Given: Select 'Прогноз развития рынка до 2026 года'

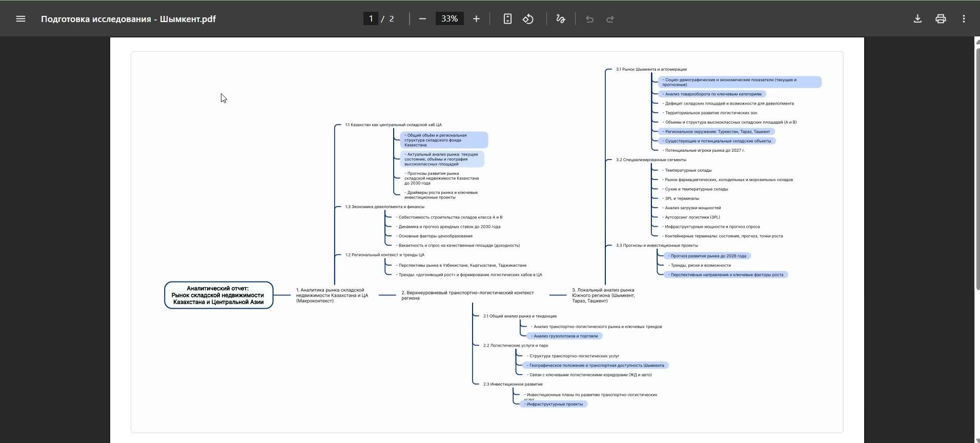Looking at the screenshot, I should [x=707, y=256].
